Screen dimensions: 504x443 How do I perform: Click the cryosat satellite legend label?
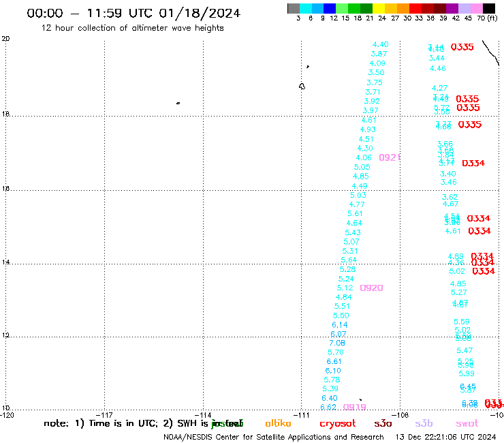(x=338, y=424)
